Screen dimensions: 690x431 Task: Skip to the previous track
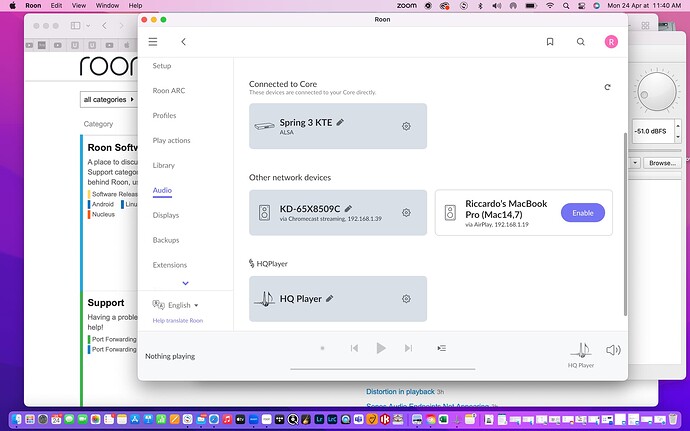354,348
